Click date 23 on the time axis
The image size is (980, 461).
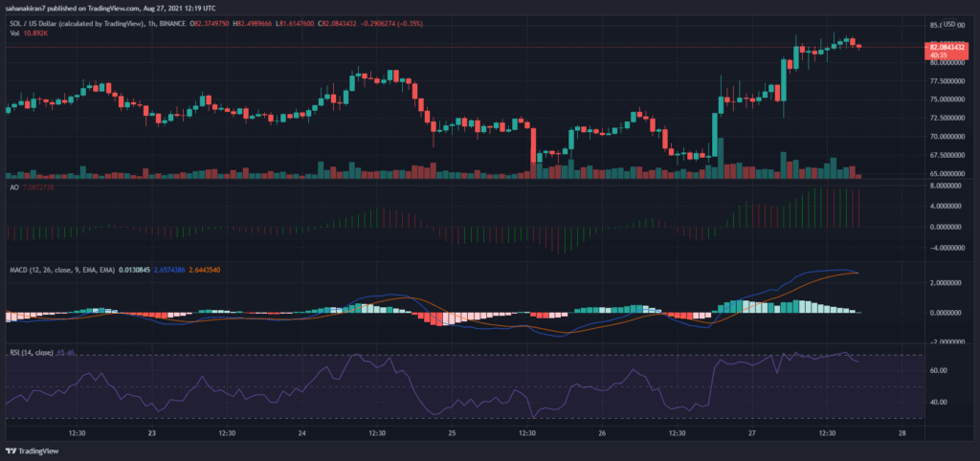click(x=151, y=433)
